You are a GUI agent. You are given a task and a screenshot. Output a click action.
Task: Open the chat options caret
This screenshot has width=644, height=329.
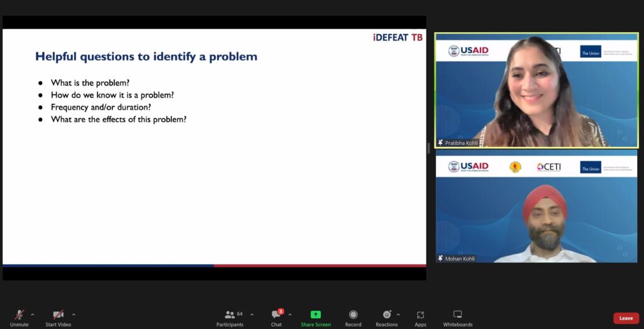coord(290,314)
